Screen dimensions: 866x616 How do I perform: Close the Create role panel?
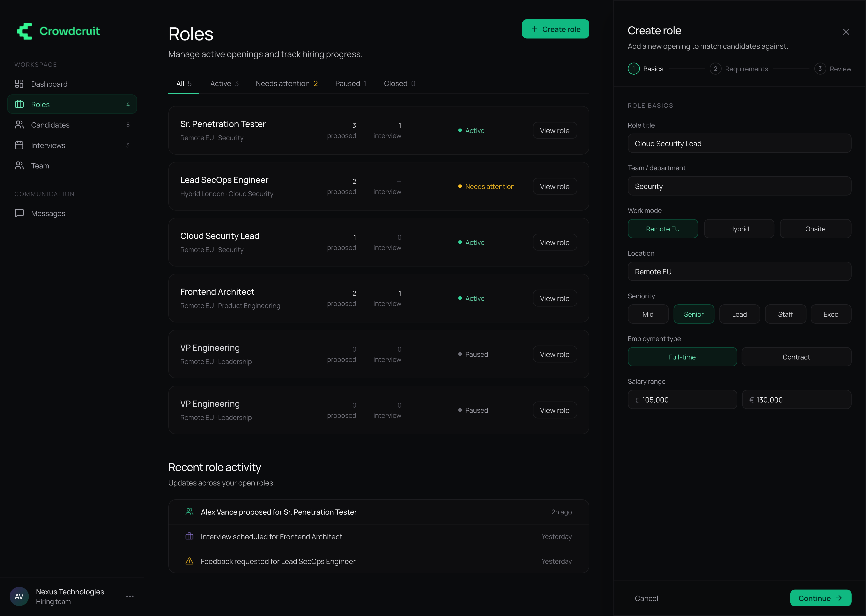click(846, 32)
